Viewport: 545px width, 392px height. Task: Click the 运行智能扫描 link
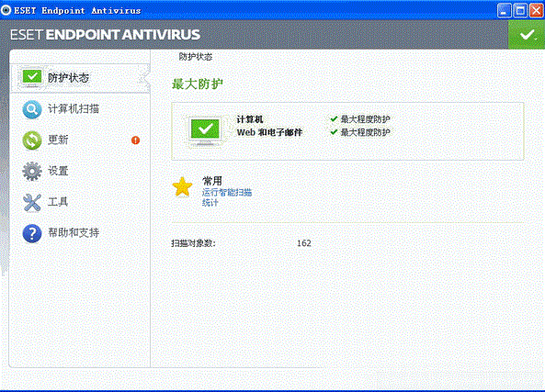(x=227, y=193)
